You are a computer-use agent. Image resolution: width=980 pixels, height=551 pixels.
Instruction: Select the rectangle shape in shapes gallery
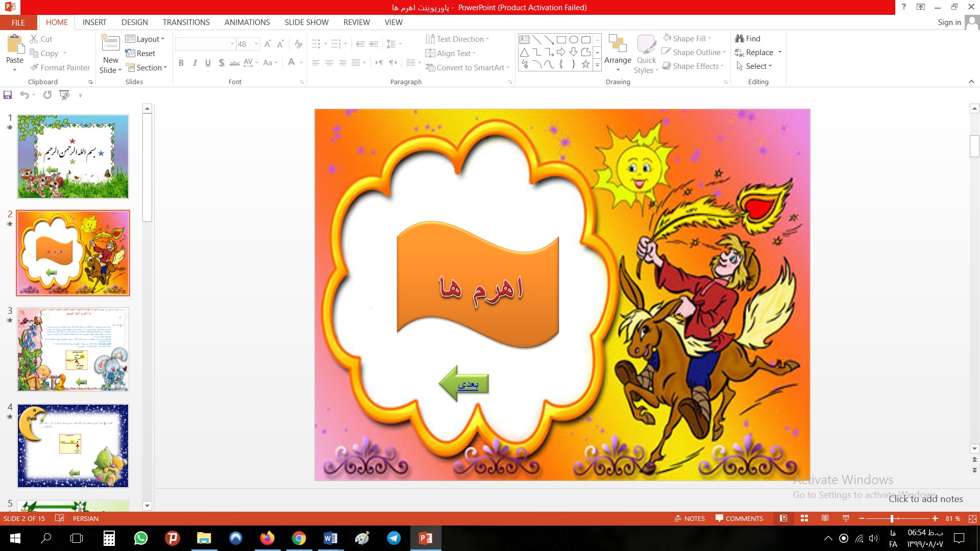pyautogui.click(x=561, y=40)
